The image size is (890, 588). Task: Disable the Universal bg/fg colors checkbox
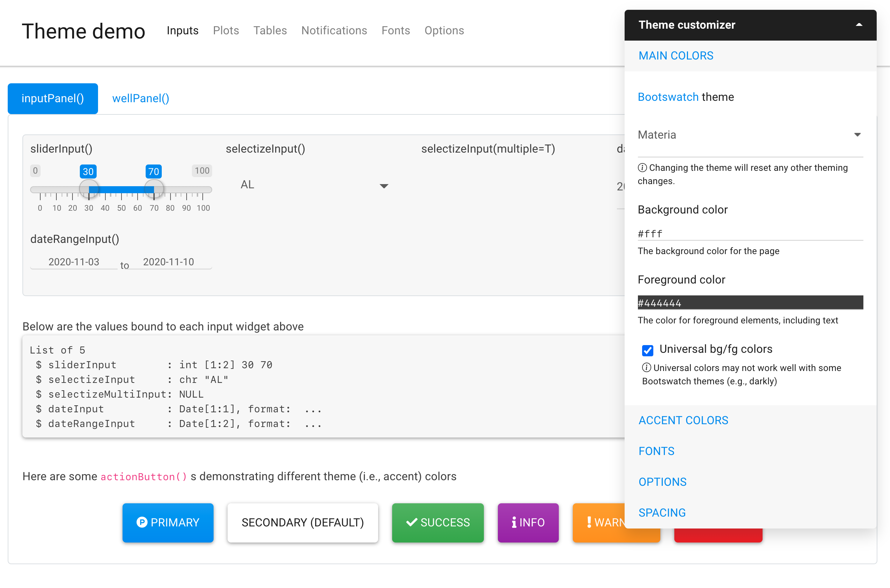point(647,350)
